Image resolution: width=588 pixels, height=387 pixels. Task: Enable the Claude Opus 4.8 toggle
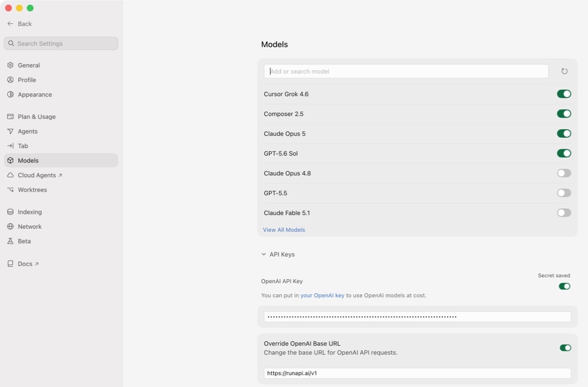click(x=564, y=173)
